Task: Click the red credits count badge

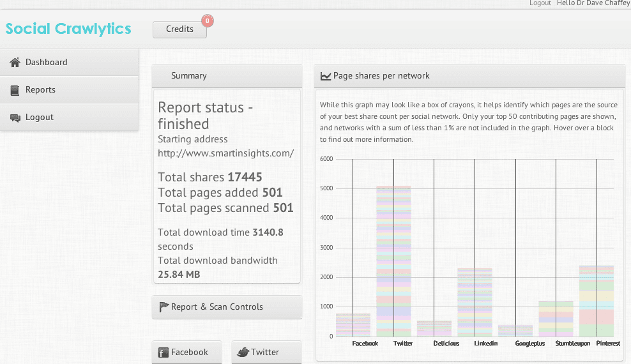Action: pyautogui.click(x=207, y=22)
